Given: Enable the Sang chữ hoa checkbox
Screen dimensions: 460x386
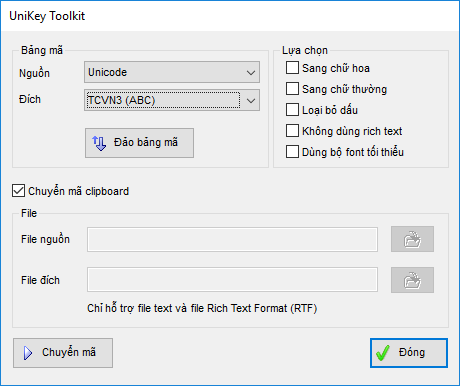Looking at the screenshot, I should pos(292,68).
